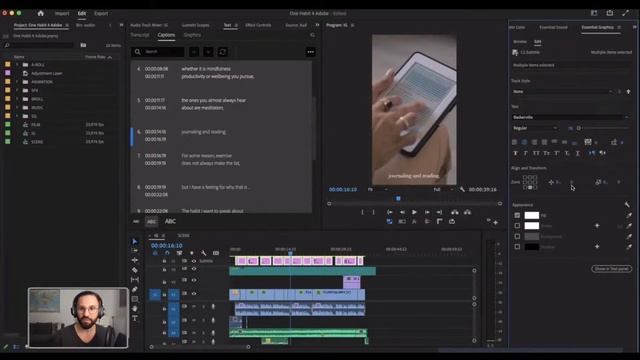This screenshot has height=360, width=640.
Task: Click the font size slider in Essential Graphics
Action: (x=602, y=128)
